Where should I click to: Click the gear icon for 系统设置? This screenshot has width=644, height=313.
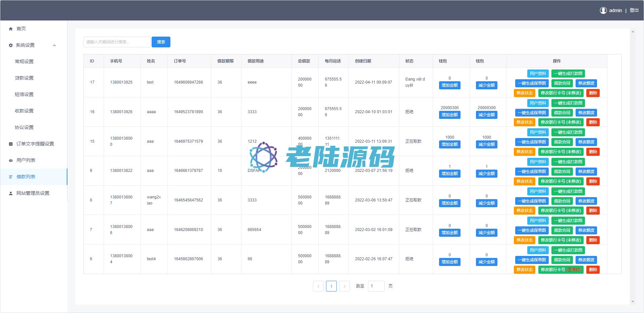click(11, 45)
